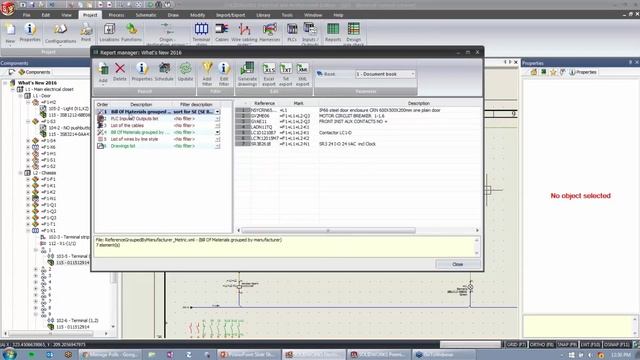Click report table horizontal scrollbar

[329, 231]
